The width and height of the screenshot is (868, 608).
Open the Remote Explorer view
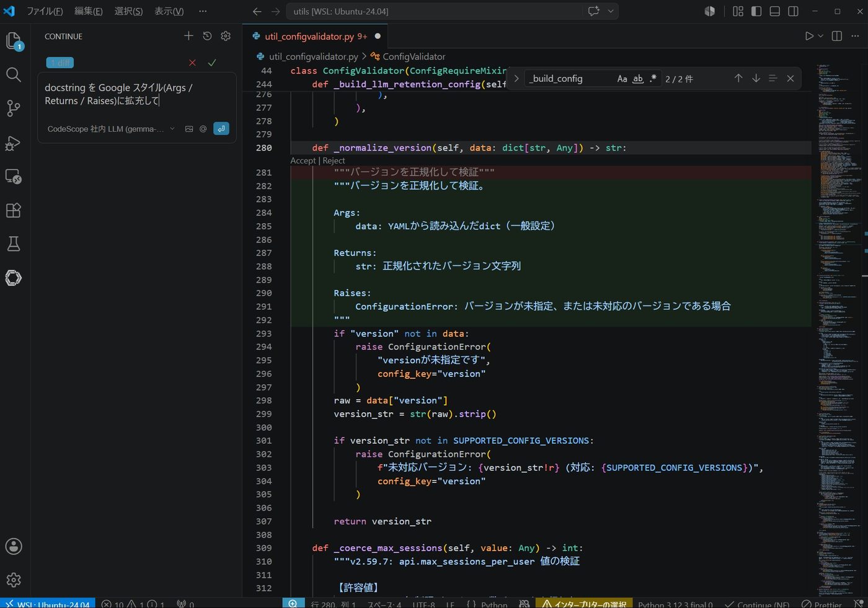click(x=14, y=177)
